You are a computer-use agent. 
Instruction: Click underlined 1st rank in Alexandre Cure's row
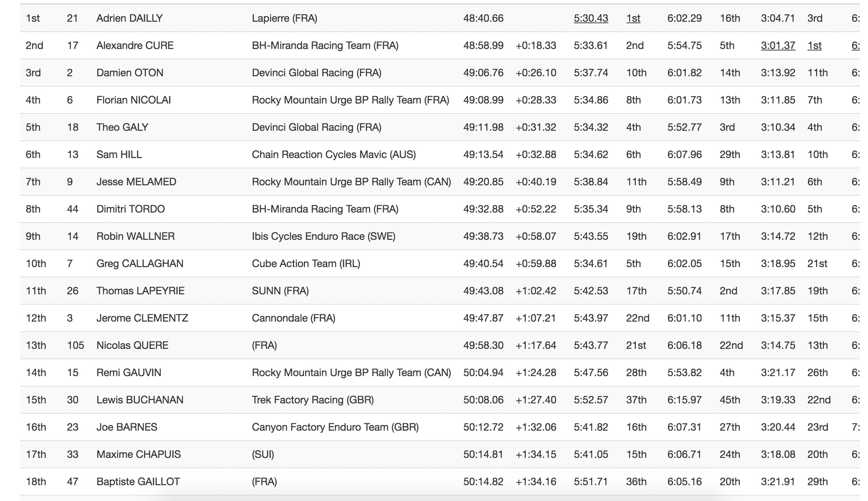pos(814,45)
